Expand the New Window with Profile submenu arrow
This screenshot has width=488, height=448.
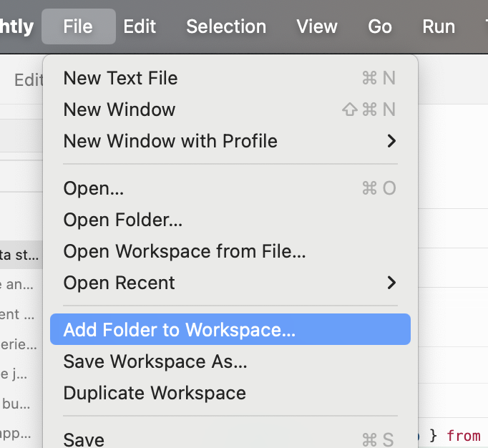(x=391, y=141)
